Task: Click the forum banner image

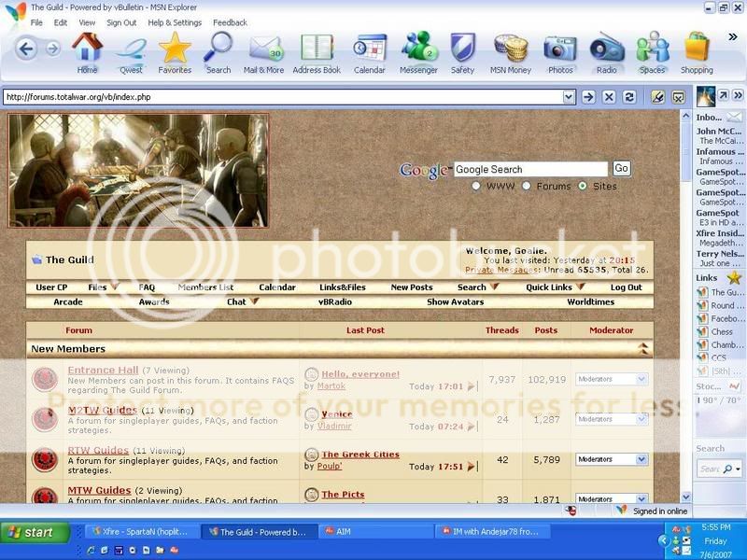Action: (138, 170)
